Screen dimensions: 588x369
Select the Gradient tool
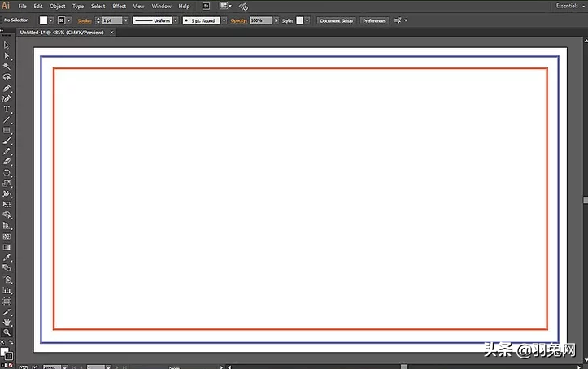(7, 247)
